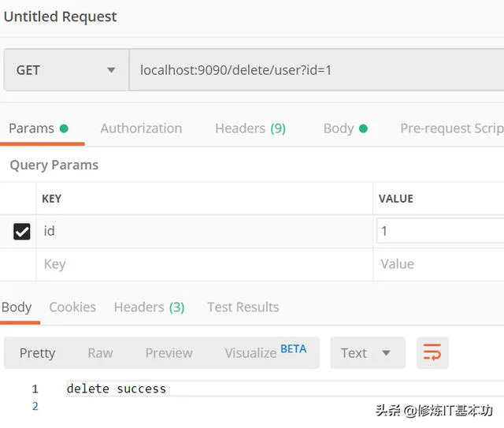This screenshot has height=428, width=504.
Task: Edit the value field containing 1
Action: pyautogui.click(x=440, y=231)
